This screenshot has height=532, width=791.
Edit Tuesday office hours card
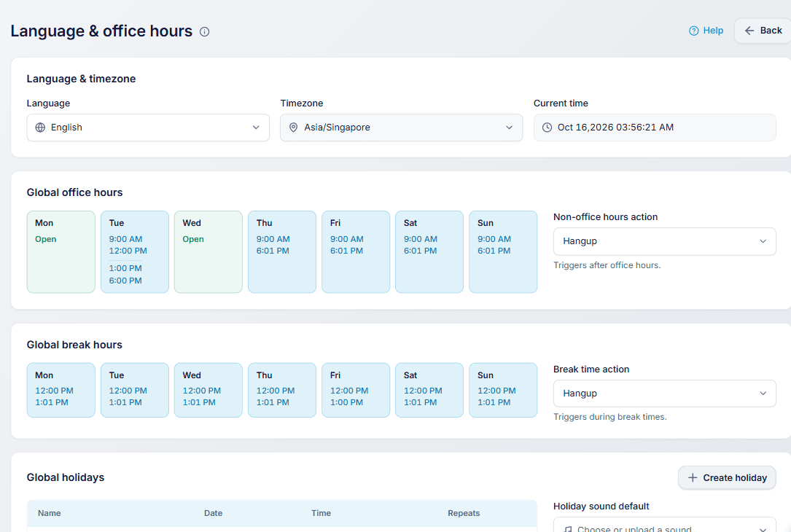click(x=135, y=251)
